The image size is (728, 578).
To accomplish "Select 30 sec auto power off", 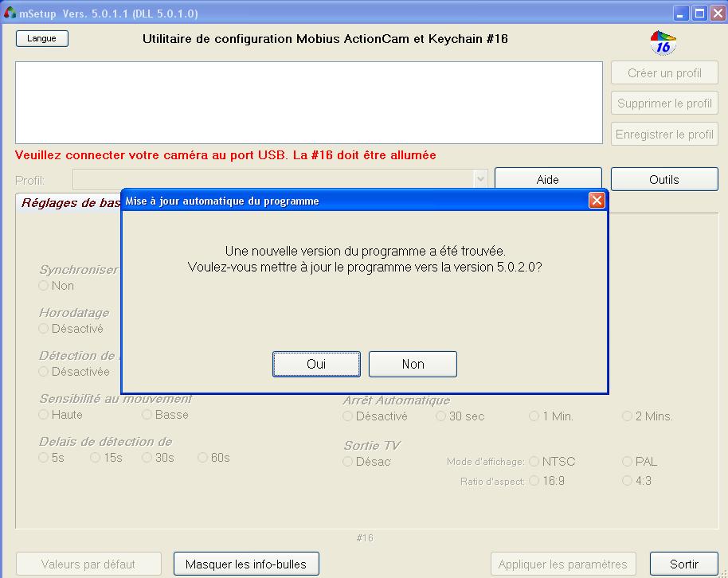I will [x=441, y=416].
